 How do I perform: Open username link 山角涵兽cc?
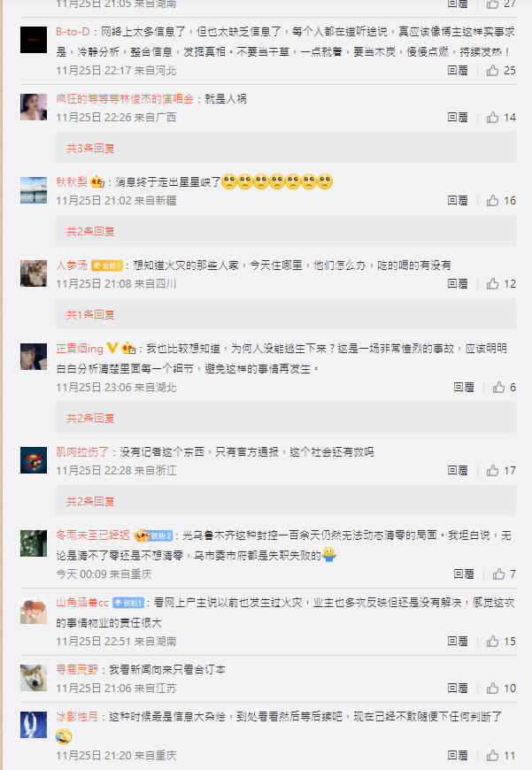(x=82, y=603)
